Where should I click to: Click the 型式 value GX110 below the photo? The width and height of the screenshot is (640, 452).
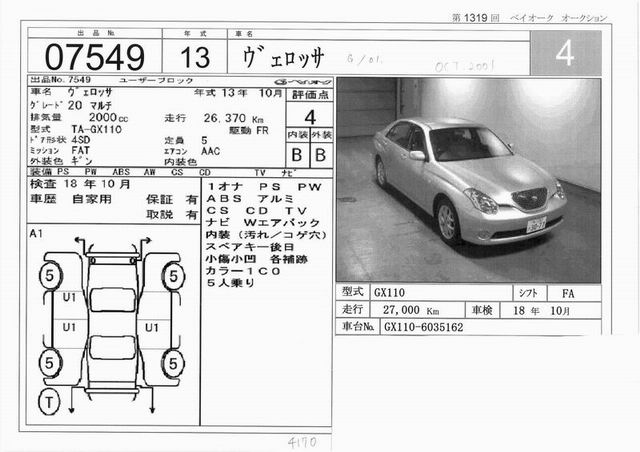coord(389,293)
